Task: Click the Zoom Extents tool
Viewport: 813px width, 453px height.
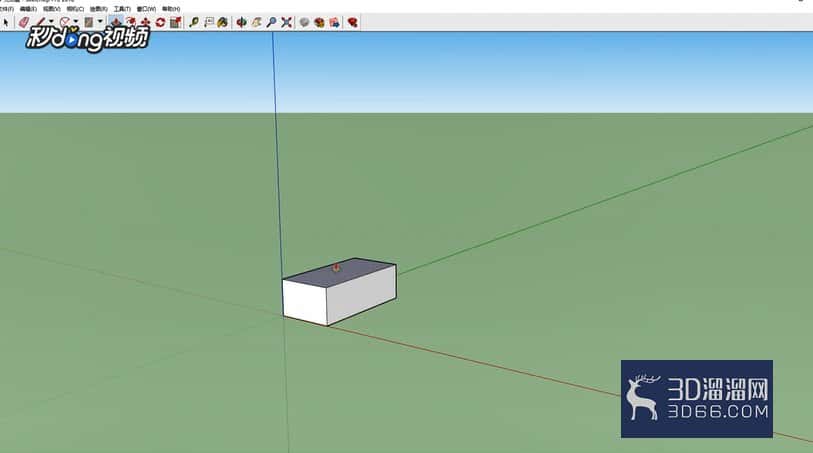Action: pyautogui.click(x=286, y=22)
